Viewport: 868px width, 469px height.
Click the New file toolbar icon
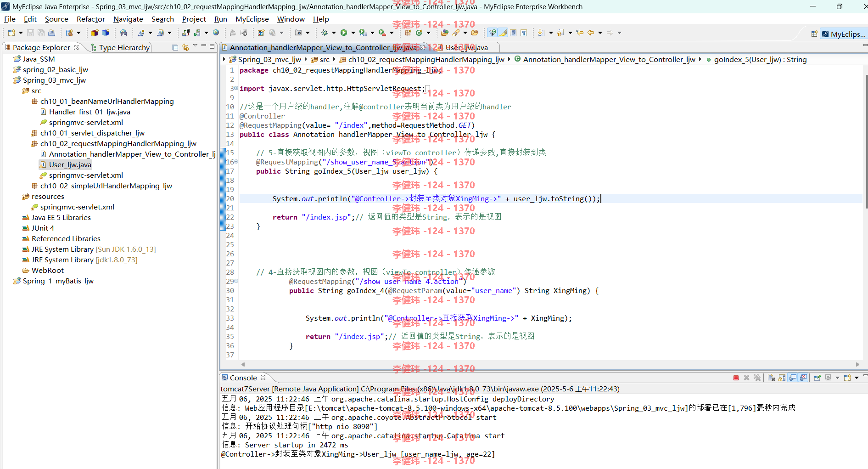[x=11, y=33]
